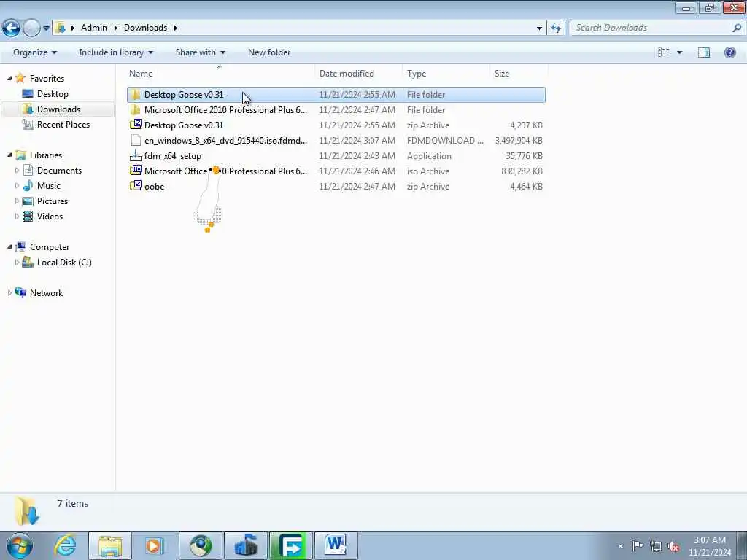This screenshot has width=747, height=560.
Task: Select the Music library
Action: pos(48,186)
